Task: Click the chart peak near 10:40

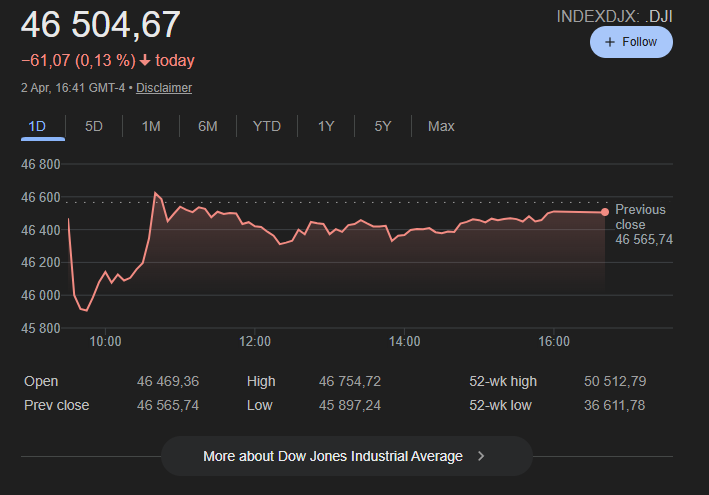Action: (155, 193)
